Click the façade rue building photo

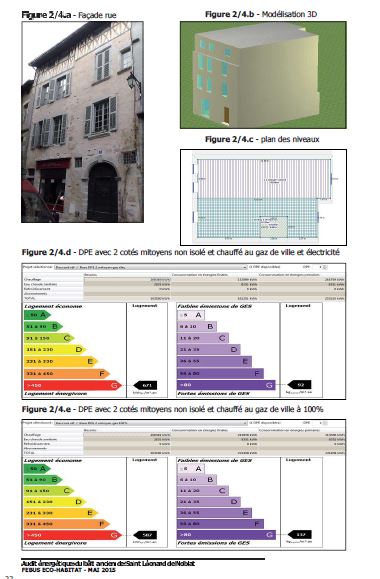click(x=82, y=122)
